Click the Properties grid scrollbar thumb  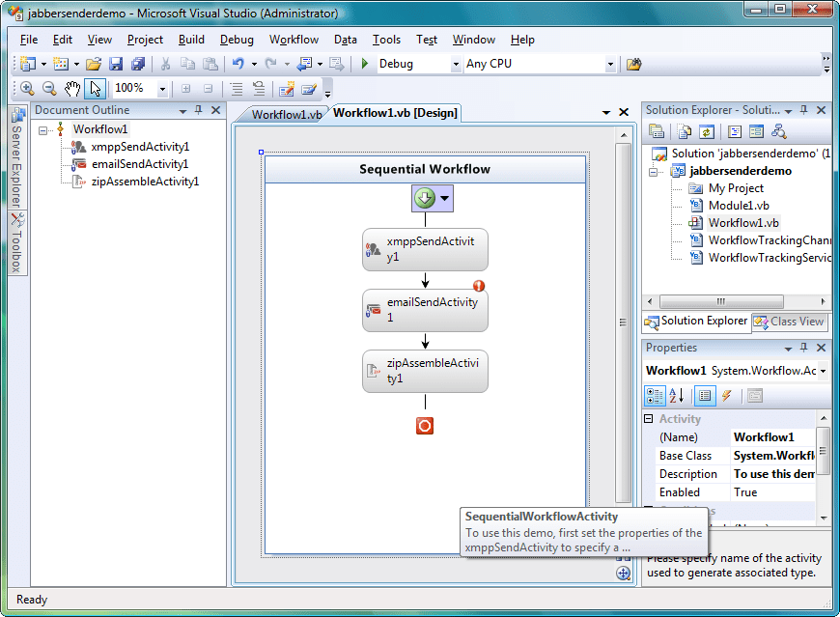(823, 451)
